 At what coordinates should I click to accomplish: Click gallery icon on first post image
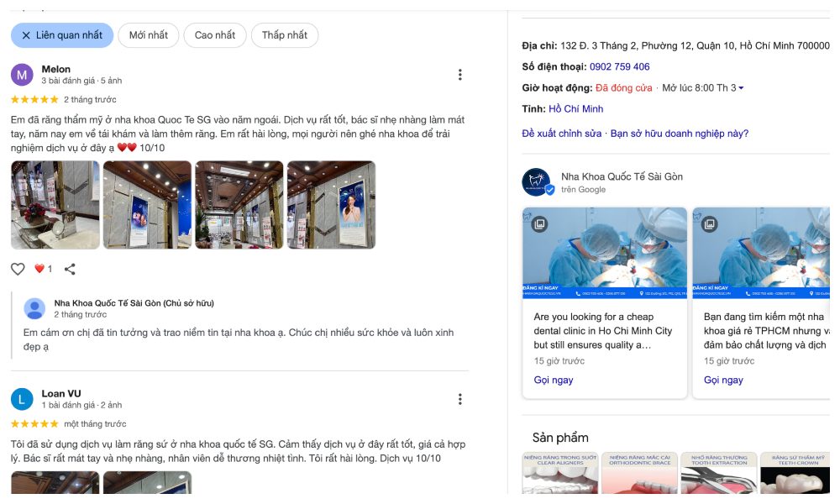pyautogui.click(x=539, y=224)
